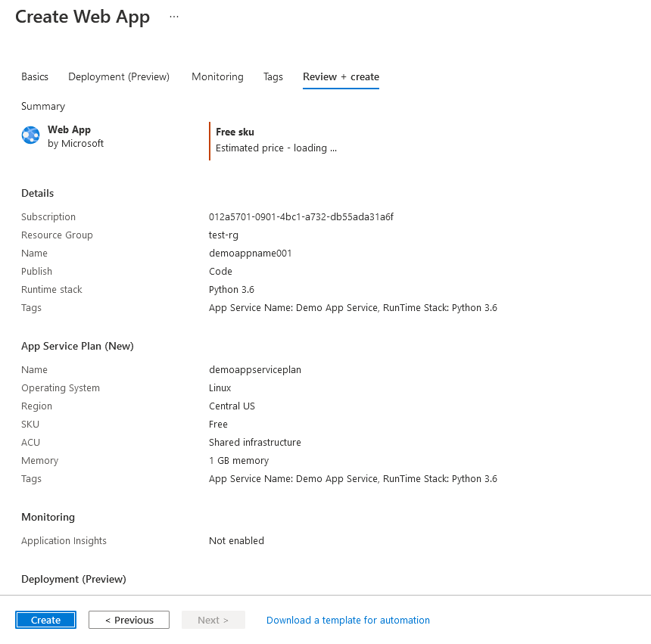Image resolution: width=651 pixels, height=644 pixels.
Task: Click the Next button
Action: [213, 620]
